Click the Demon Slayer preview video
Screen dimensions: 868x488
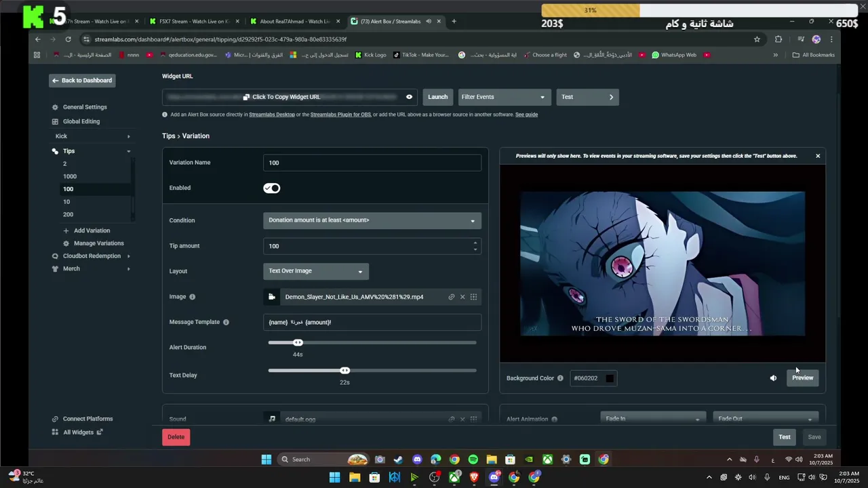click(663, 264)
